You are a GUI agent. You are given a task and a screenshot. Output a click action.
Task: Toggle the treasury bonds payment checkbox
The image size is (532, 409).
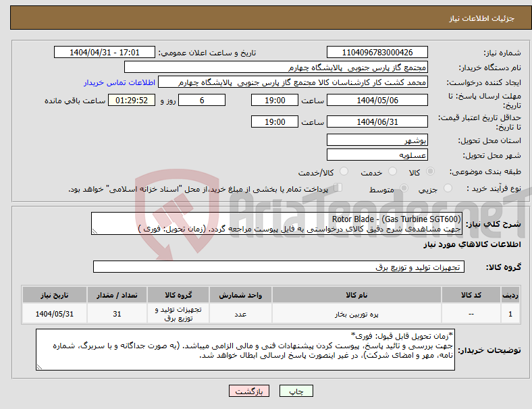338,187
